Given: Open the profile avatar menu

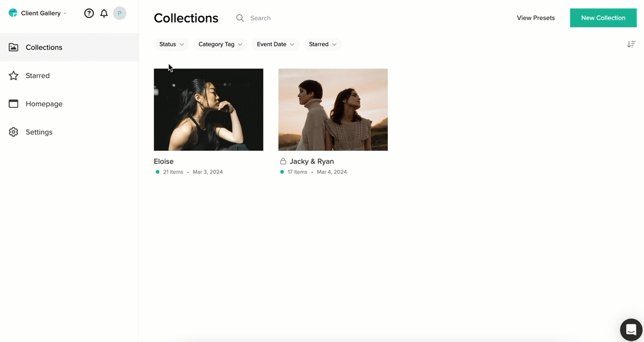Looking at the screenshot, I should tap(119, 13).
